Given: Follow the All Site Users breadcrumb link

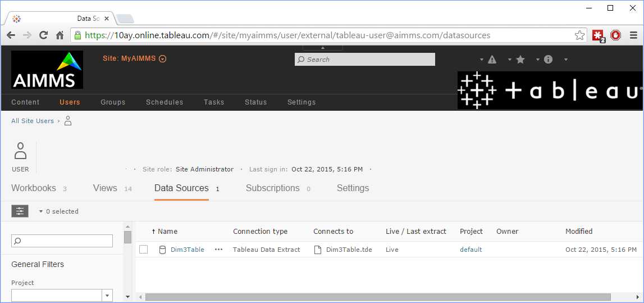Looking at the screenshot, I should 33,121.
